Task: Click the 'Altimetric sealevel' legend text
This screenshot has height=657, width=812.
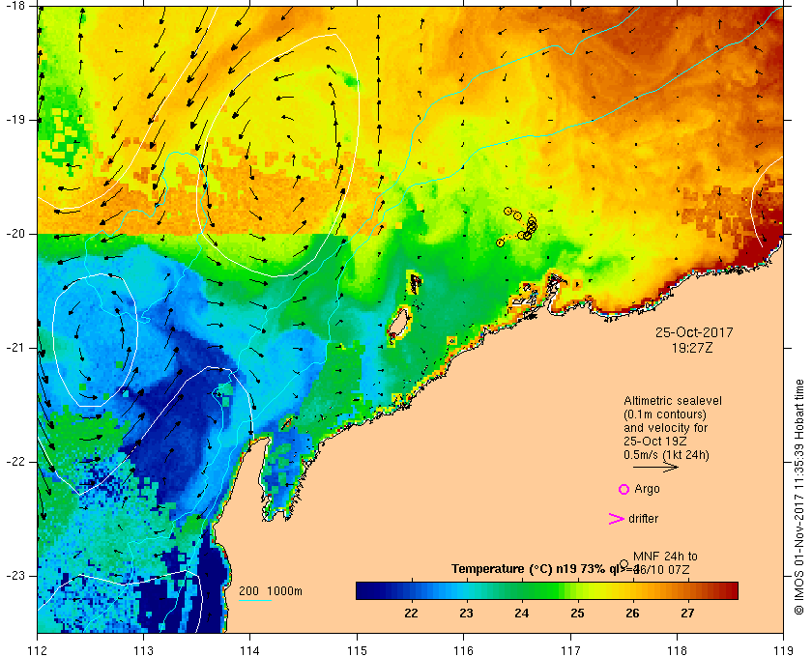Action: [672, 401]
